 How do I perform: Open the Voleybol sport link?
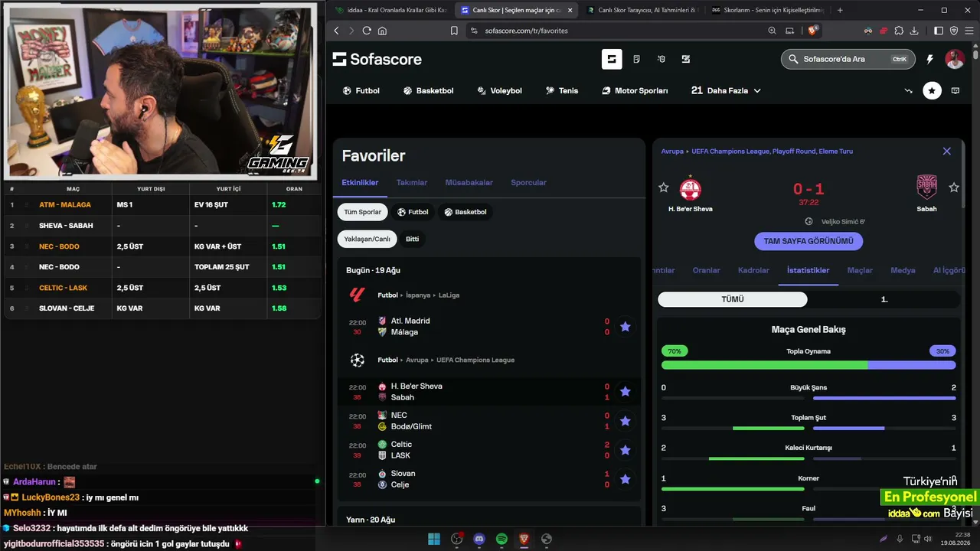pyautogui.click(x=499, y=90)
